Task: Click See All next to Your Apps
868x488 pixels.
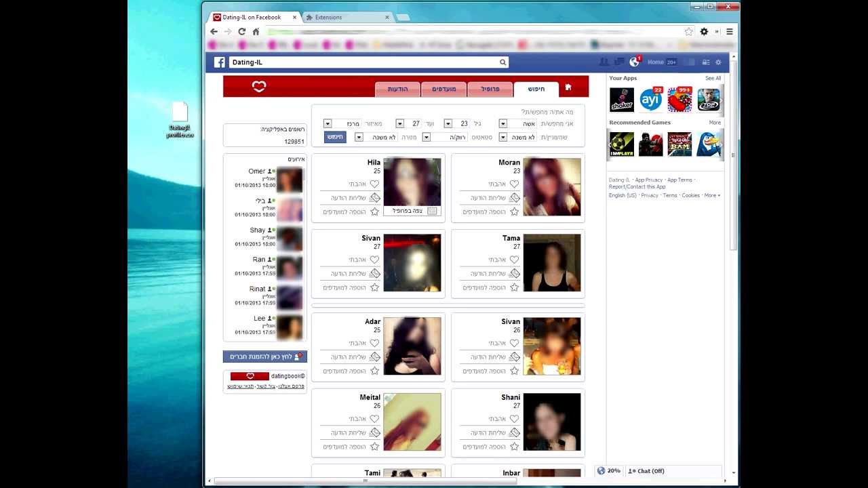Action: pos(713,78)
